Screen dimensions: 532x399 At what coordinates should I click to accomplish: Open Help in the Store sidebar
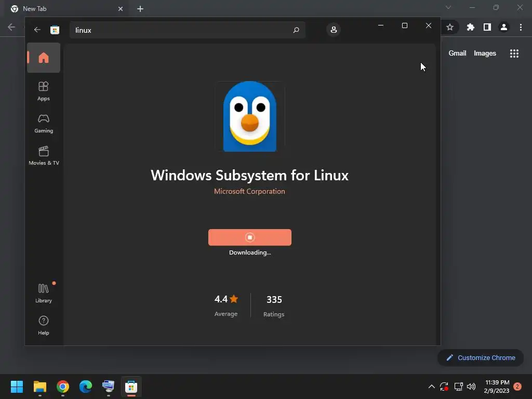coord(44,325)
